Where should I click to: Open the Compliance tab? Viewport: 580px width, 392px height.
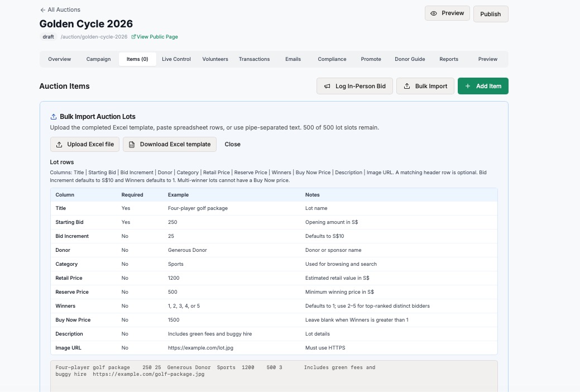(332, 59)
